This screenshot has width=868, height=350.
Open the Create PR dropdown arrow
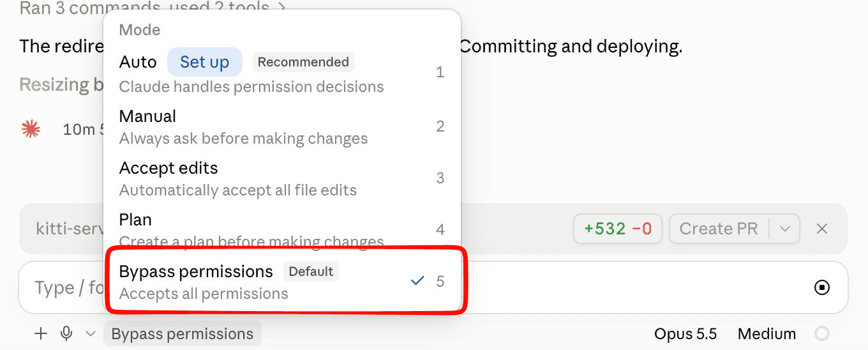(785, 229)
